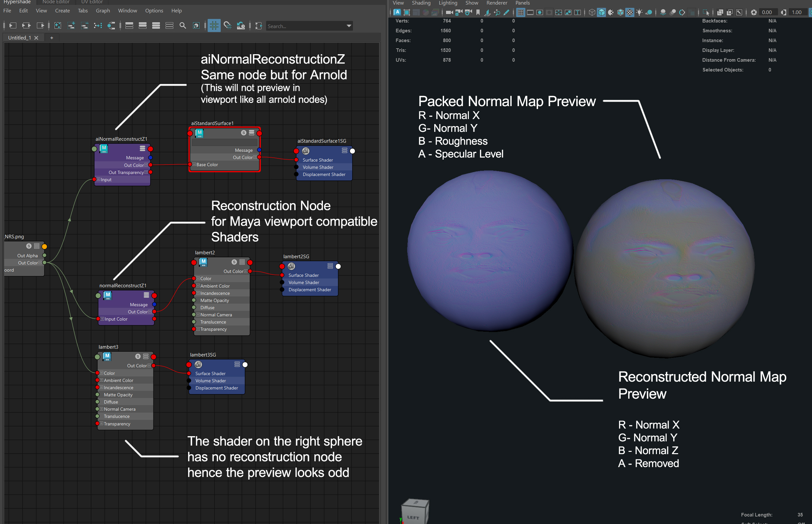
Task: Enable motion blur icon
Action: [673, 12]
